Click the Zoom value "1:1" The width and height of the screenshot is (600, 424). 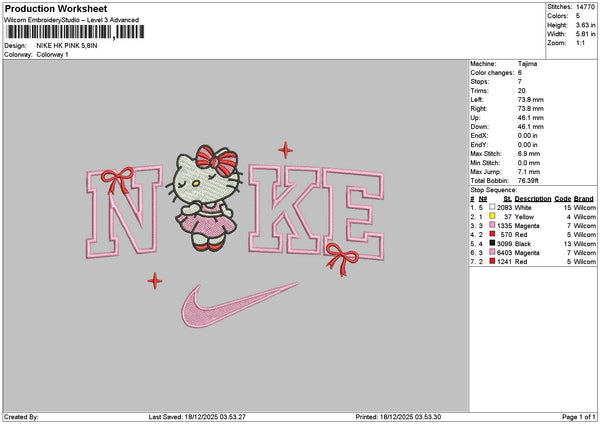coord(580,43)
